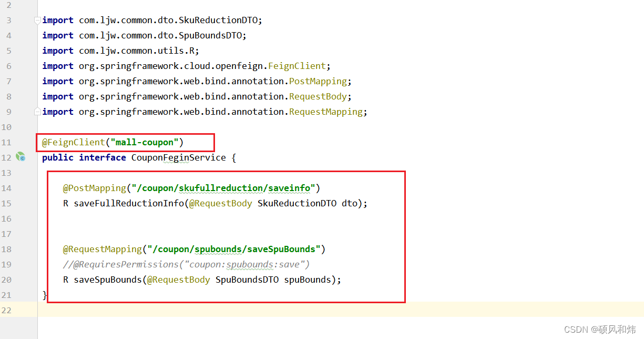Click the RequestBody import line
Screen dimensions: 644x339
click(197, 96)
